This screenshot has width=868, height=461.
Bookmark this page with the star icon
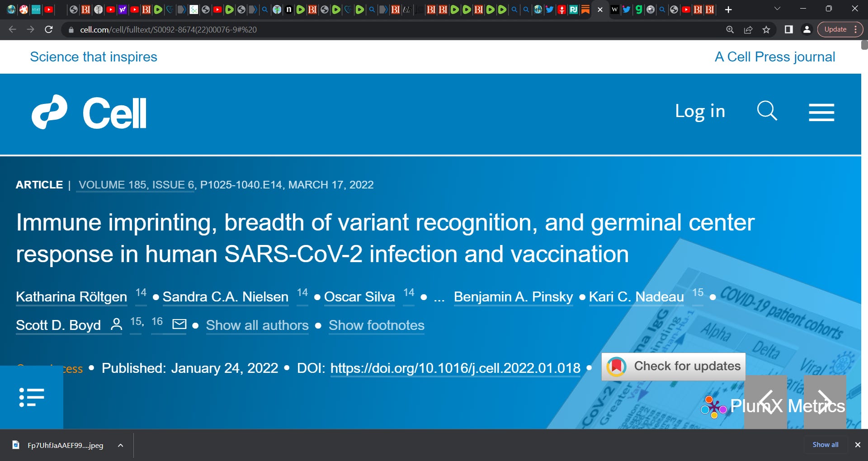(766, 29)
